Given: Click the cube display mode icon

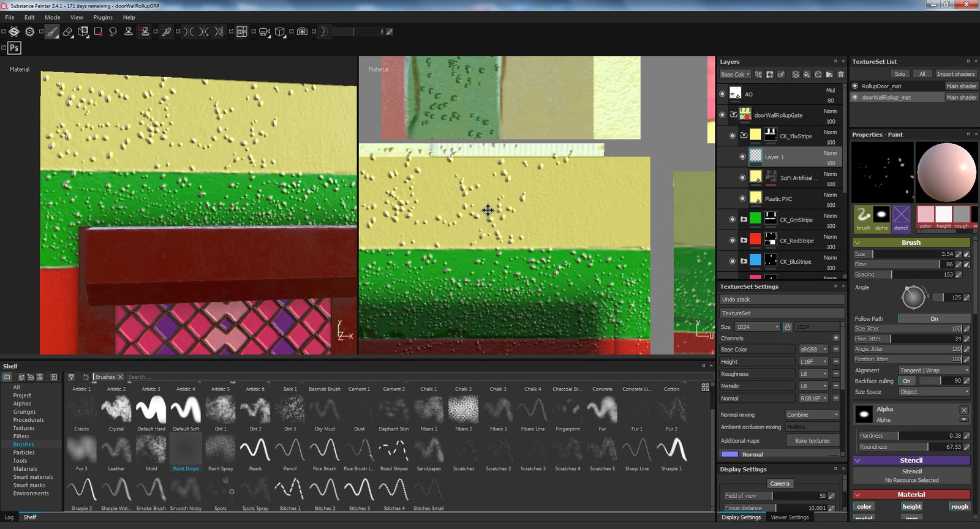Looking at the screenshot, I should click(279, 32).
